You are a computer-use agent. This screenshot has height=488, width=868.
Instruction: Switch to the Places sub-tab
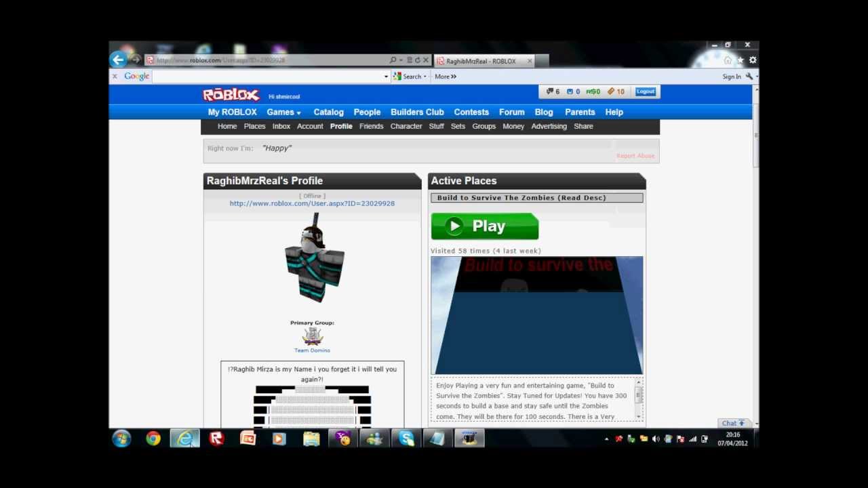(254, 126)
